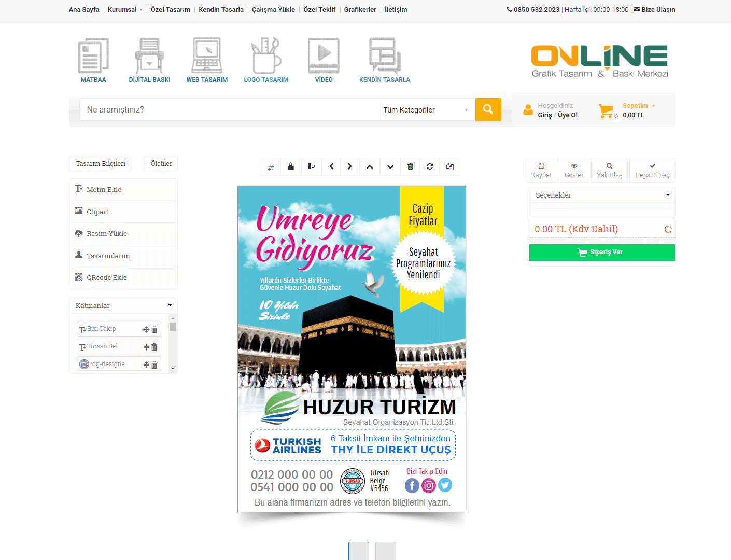Screen dimensions: 731x560
Task: Click the duplicate/copy toolbar icon
Action: tap(450, 167)
